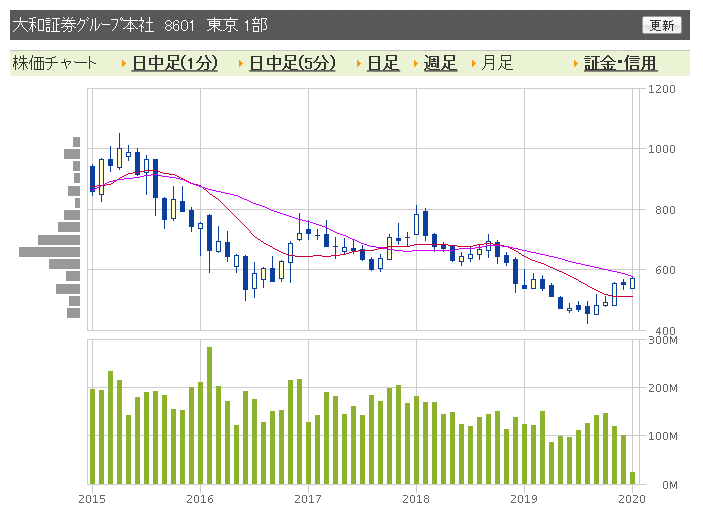Click orange arrow before 週足
The width and height of the screenshot is (703, 527).
click(416, 64)
